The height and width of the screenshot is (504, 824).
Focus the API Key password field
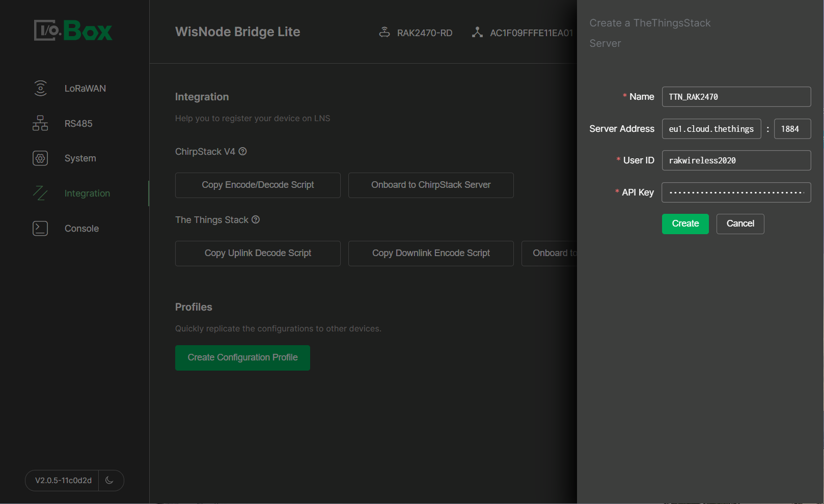coord(736,192)
